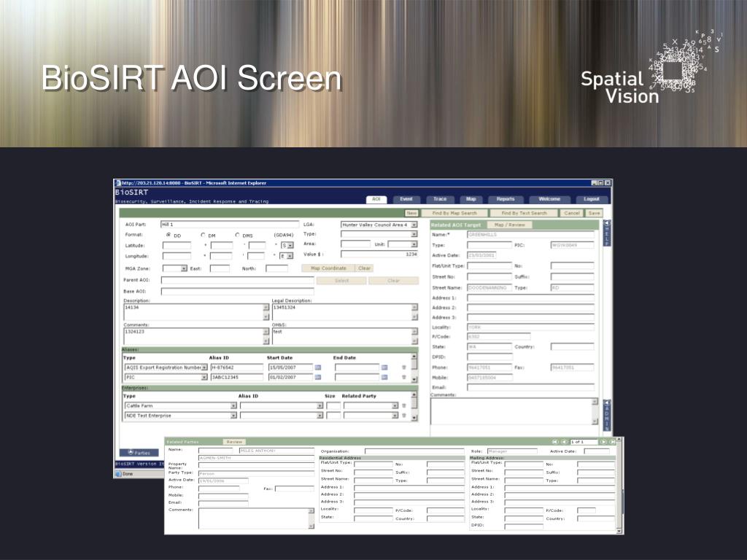747x560 pixels.
Task: Click the Aliases list vertical scrollbar
Action: (414, 367)
